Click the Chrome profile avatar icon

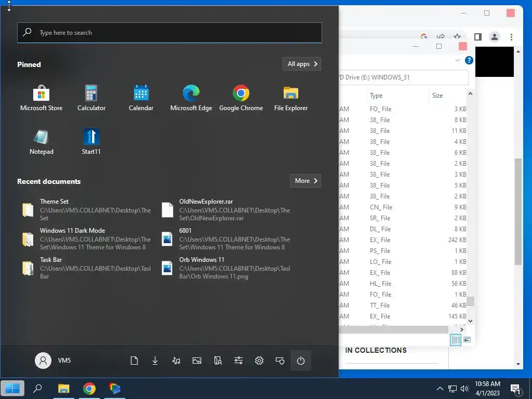[495, 37]
